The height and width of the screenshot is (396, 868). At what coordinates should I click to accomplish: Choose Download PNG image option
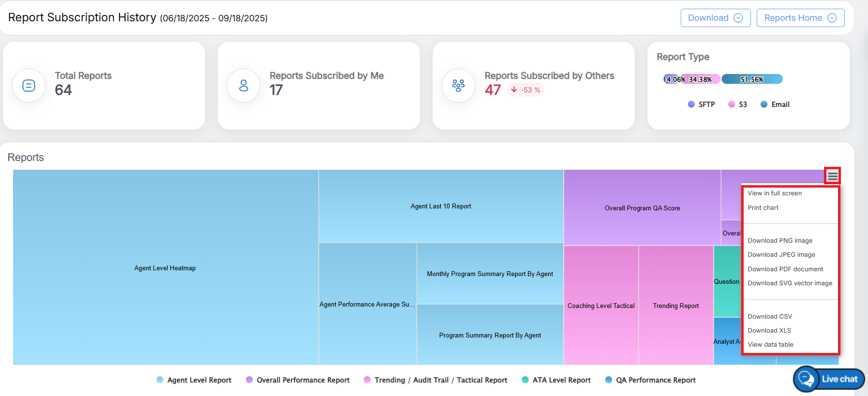click(780, 241)
